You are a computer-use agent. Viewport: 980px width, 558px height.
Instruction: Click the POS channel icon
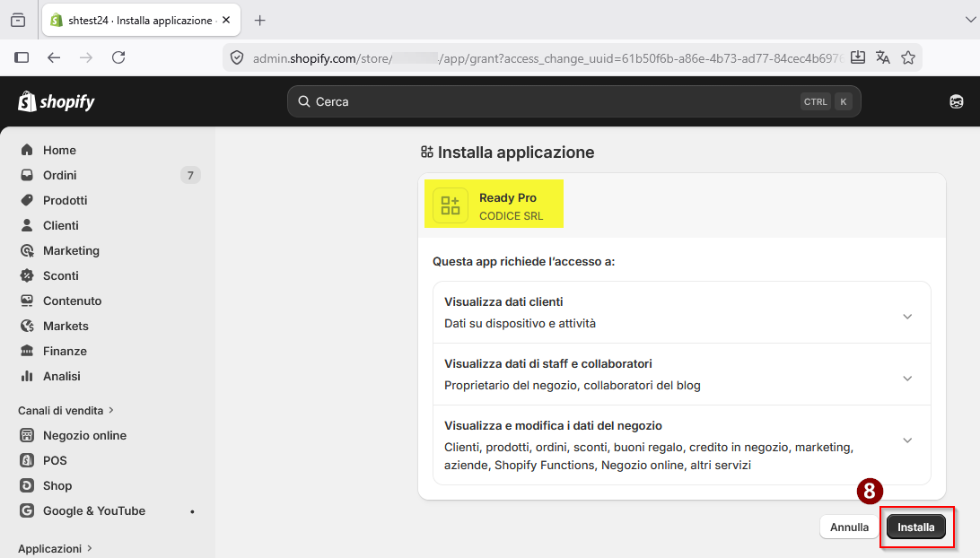[27, 460]
